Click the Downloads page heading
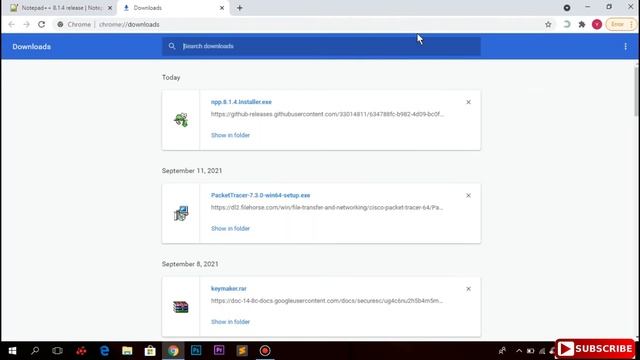 (x=31, y=47)
